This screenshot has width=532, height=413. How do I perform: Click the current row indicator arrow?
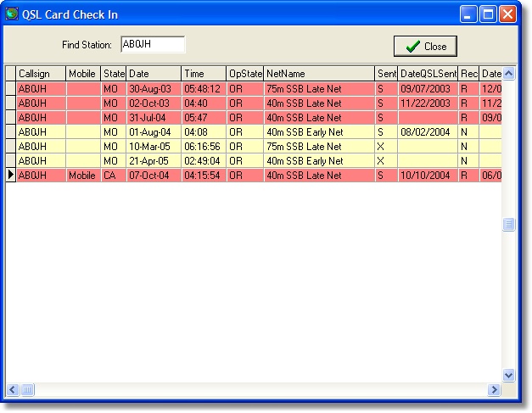10,176
